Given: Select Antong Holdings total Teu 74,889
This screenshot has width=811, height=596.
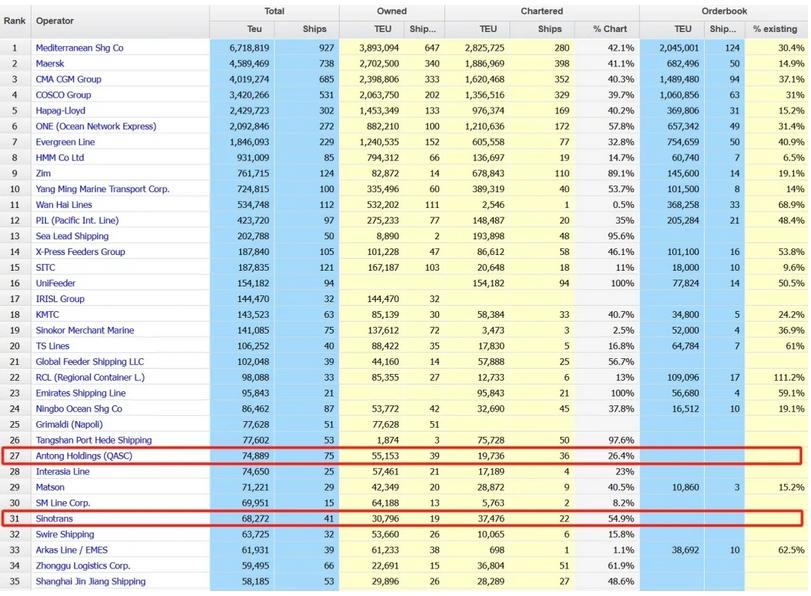Looking at the screenshot, I should (x=256, y=456).
